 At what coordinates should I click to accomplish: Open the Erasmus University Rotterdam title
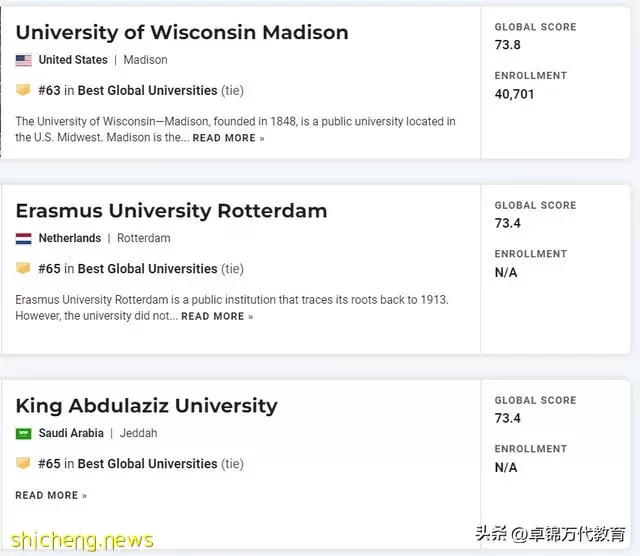[x=171, y=211]
